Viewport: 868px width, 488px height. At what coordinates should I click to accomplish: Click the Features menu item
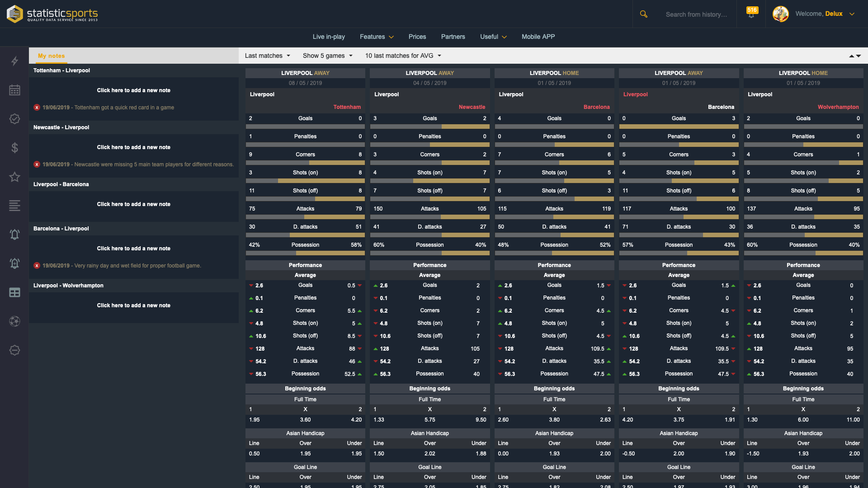[x=376, y=36]
